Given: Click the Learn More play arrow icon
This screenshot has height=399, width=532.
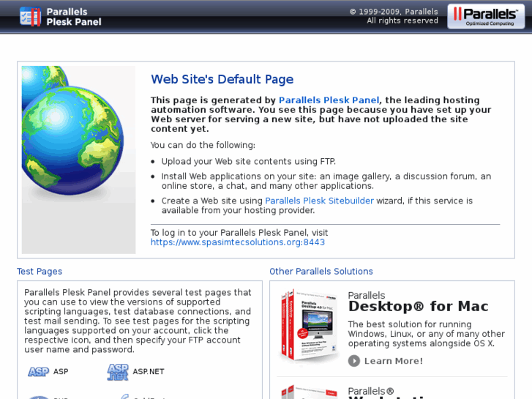Looking at the screenshot, I should [354, 361].
